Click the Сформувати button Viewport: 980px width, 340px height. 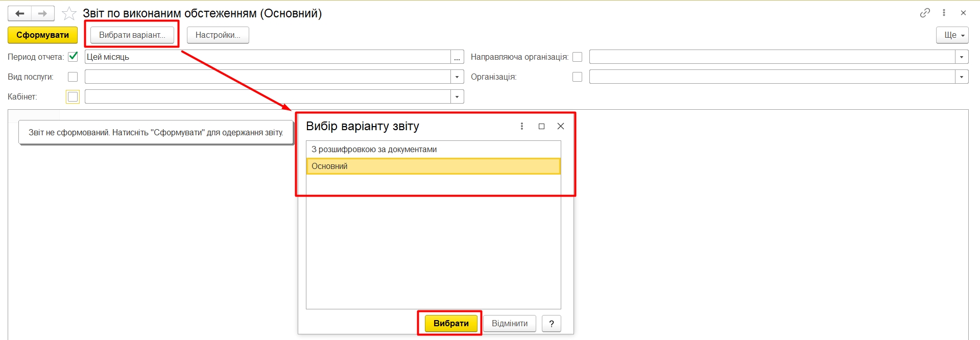point(42,35)
